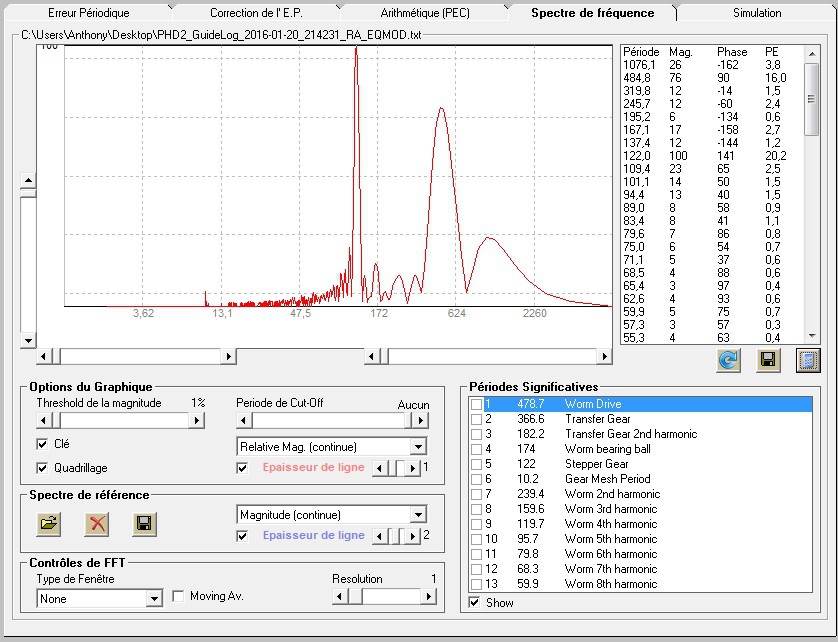838x642 pixels.
Task: Click the up arrow of the period table scrollbar
Action: 812,54
